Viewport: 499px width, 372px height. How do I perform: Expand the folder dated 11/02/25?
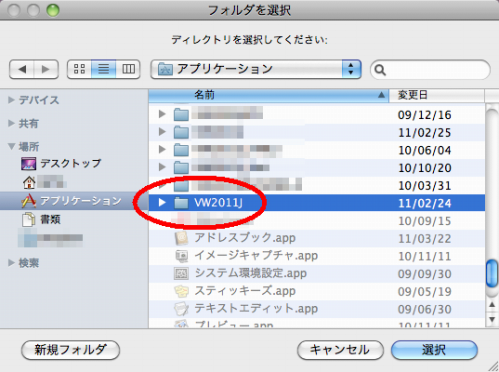click(162, 132)
